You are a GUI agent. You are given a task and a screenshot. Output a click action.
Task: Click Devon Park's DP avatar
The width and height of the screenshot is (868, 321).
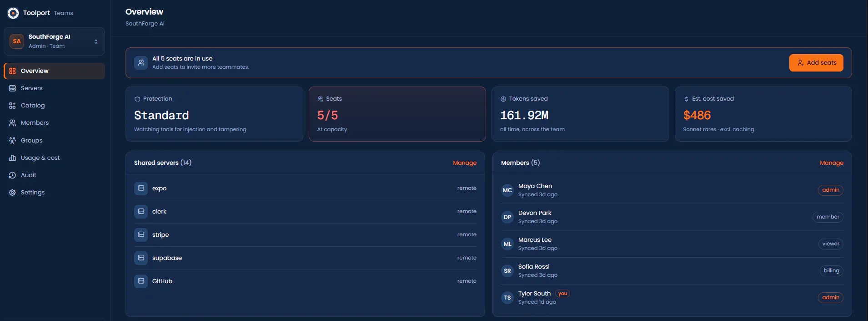507,217
